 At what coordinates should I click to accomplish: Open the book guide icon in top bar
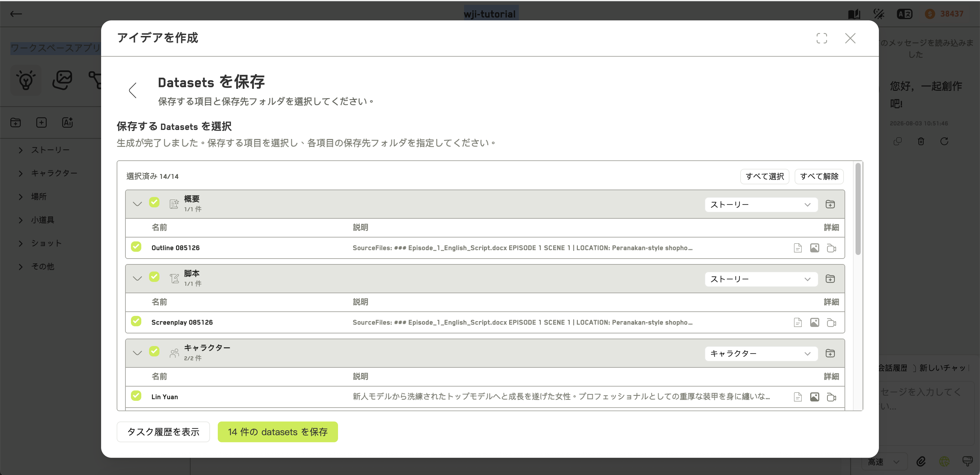pyautogui.click(x=854, y=14)
